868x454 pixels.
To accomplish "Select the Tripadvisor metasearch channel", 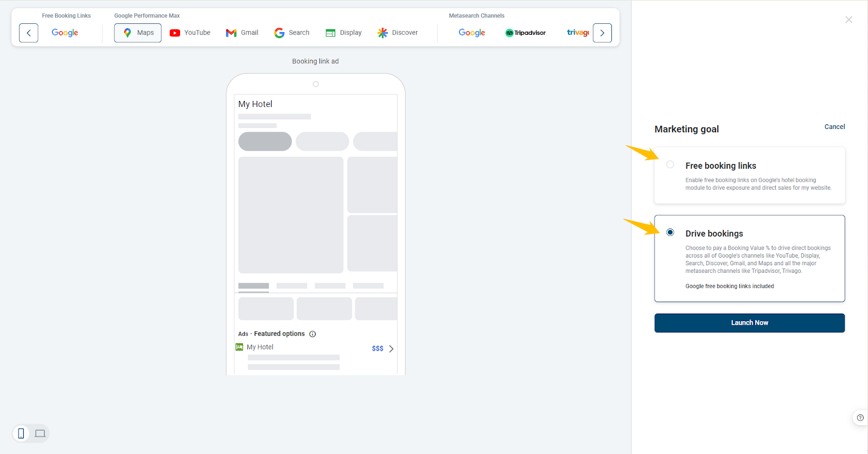I will point(526,33).
